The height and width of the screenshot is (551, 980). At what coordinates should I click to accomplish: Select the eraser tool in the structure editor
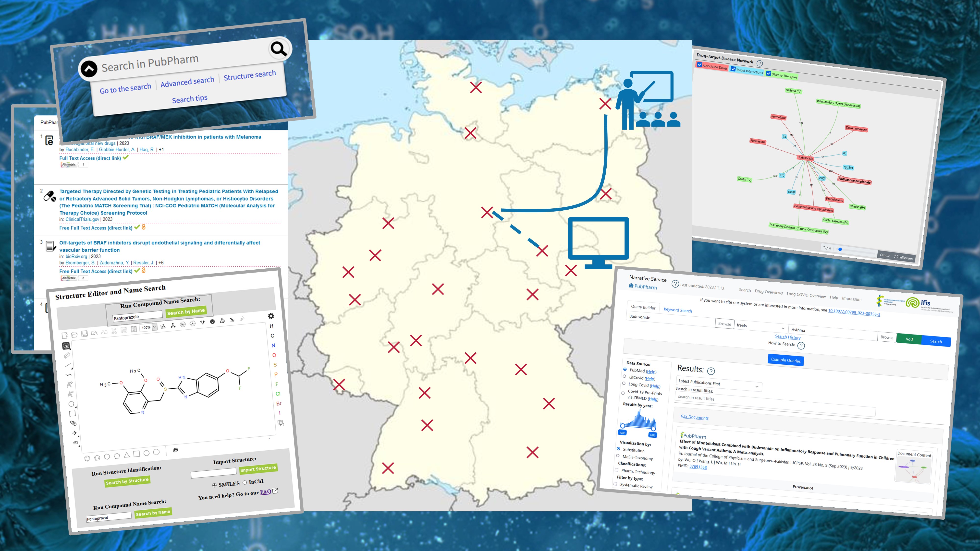67,356
